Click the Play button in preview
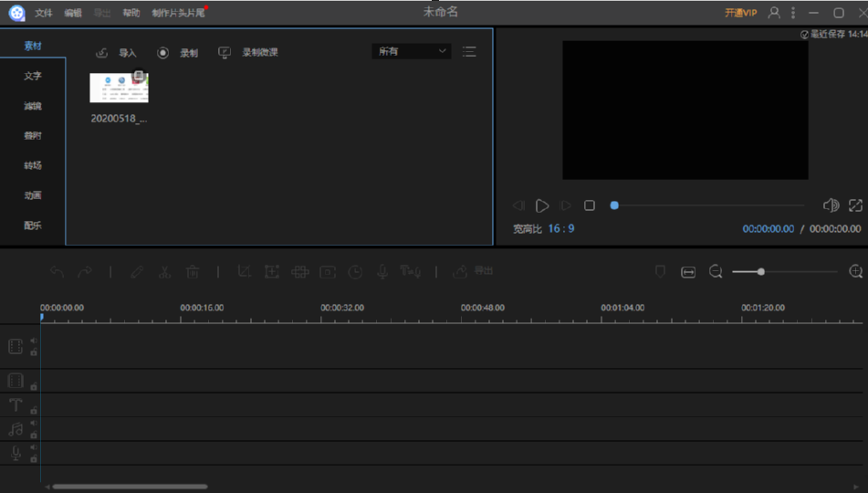 (542, 206)
